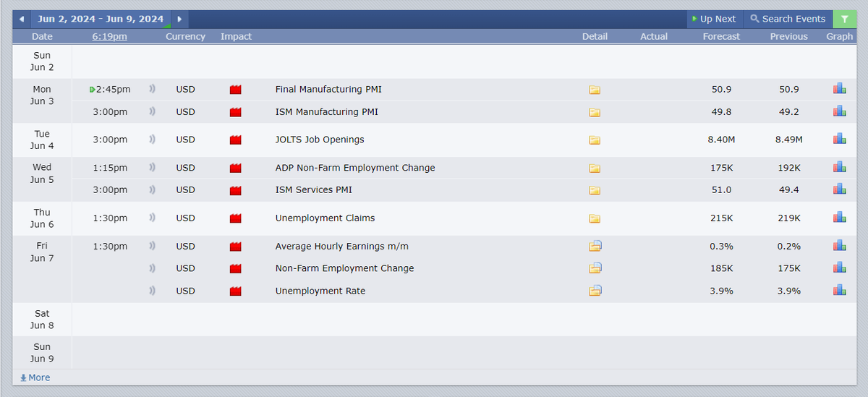
Task: Toggle sound alert for Final Manufacturing PMI
Action: tap(153, 89)
